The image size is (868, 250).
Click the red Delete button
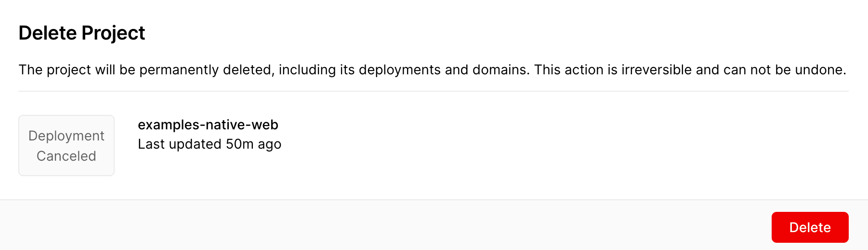tap(810, 227)
